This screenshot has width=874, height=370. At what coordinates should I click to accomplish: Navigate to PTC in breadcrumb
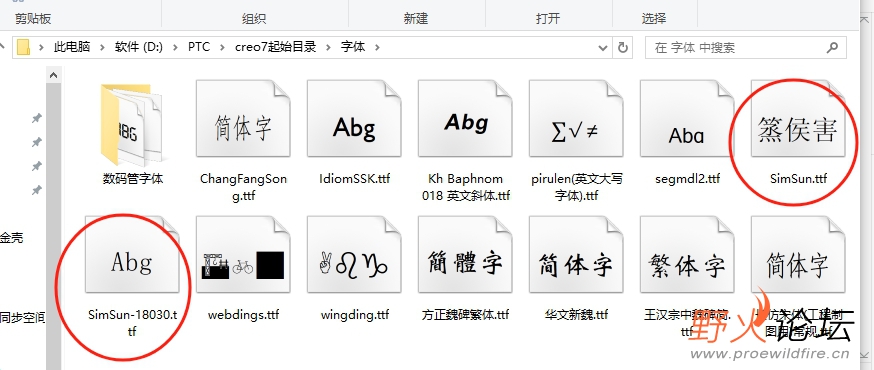coord(199,47)
